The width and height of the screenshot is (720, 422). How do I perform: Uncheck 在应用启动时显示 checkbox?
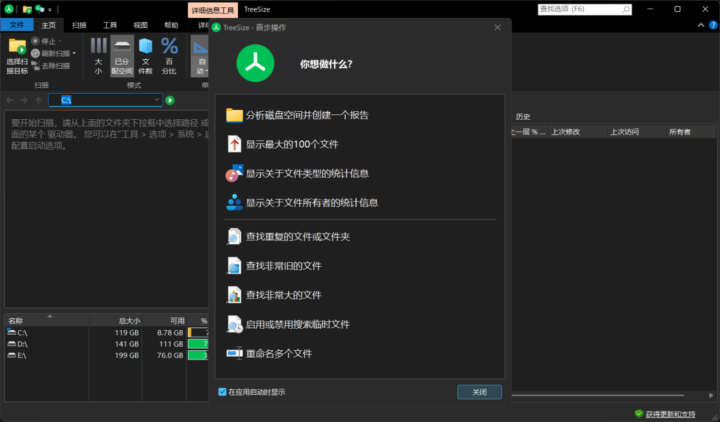coord(222,392)
